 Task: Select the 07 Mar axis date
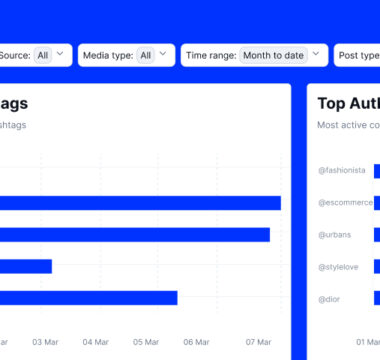click(x=258, y=342)
